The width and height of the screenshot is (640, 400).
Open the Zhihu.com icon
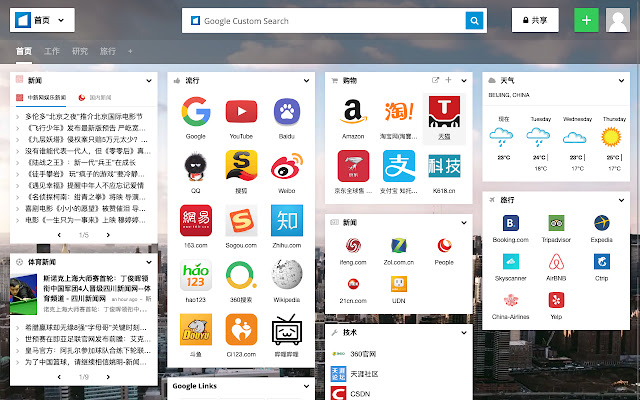pos(287,220)
